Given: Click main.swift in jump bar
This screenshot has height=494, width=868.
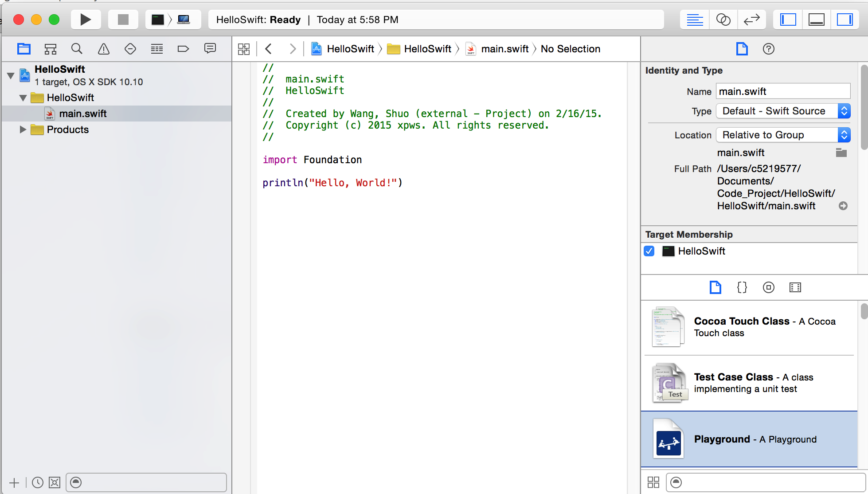Looking at the screenshot, I should coord(497,49).
